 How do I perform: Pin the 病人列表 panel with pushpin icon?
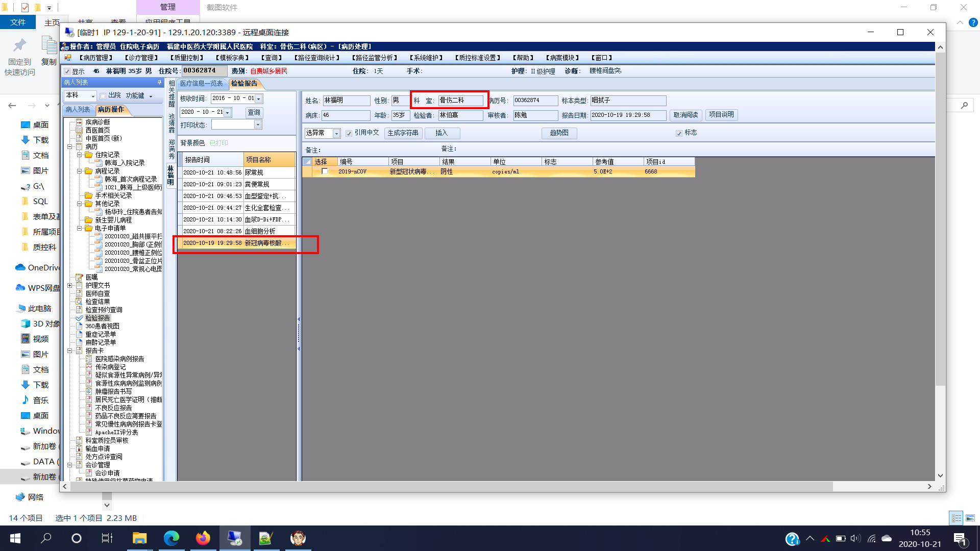pos(159,82)
